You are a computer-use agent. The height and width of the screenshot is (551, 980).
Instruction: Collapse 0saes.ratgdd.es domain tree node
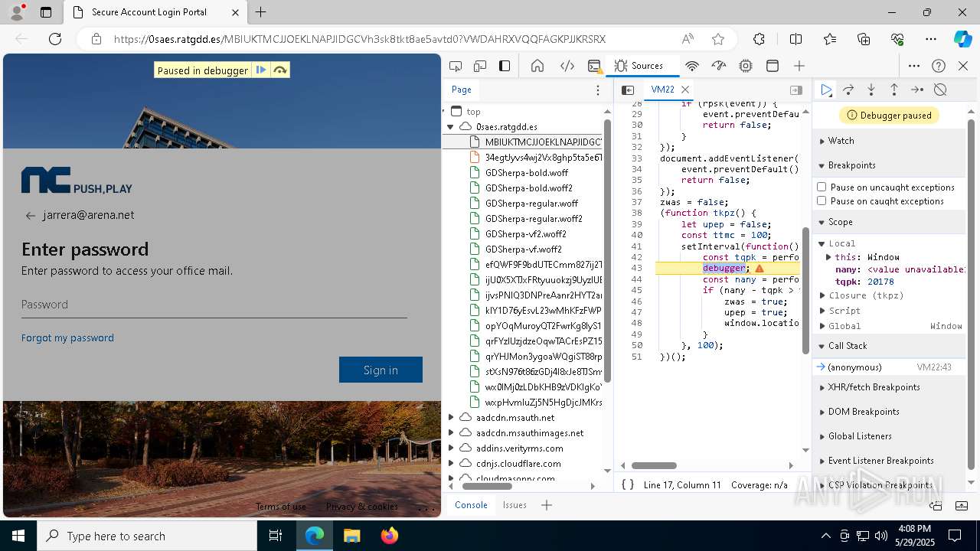pyautogui.click(x=451, y=127)
